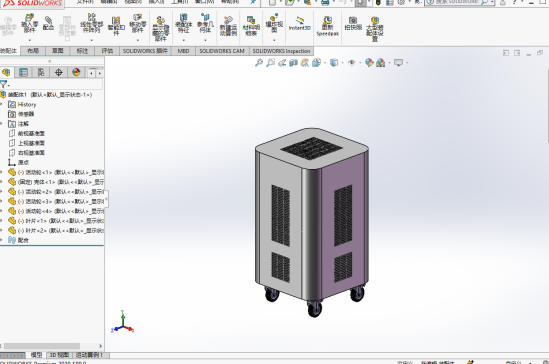Expand the 配合 mates folder
This screenshot has width=549, height=364.
click(1, 240)
